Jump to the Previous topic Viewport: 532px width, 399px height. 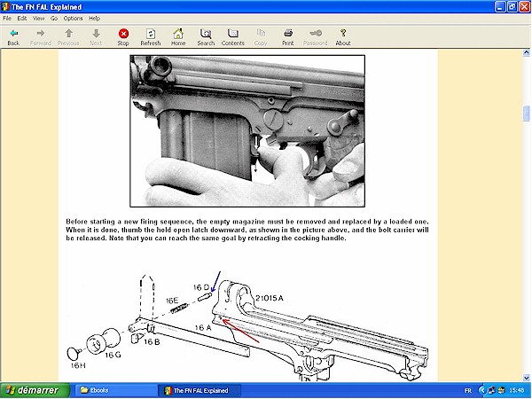click(x=68, y=37)
